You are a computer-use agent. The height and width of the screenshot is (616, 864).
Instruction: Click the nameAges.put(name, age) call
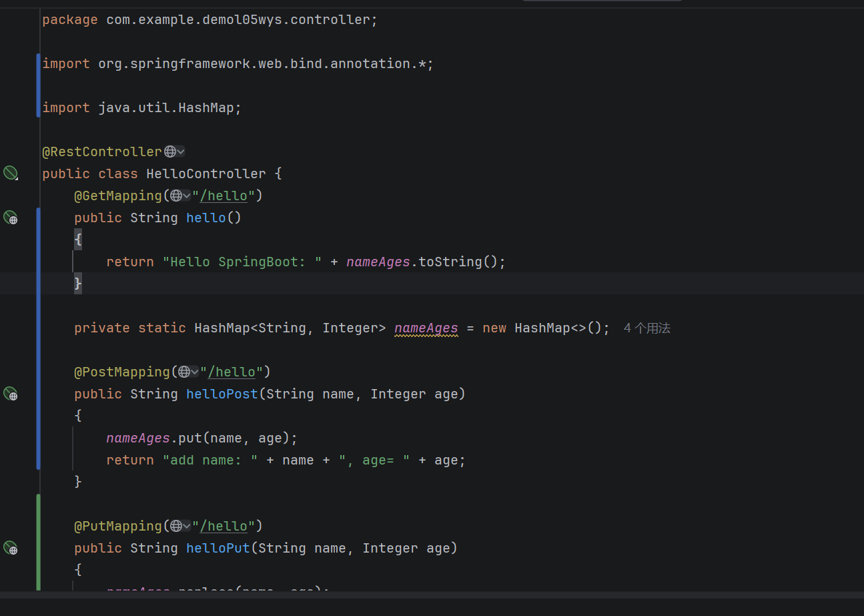tap(198, 438)
